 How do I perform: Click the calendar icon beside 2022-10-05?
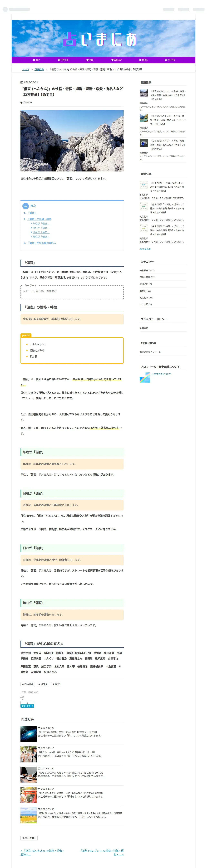coord(22,82)
